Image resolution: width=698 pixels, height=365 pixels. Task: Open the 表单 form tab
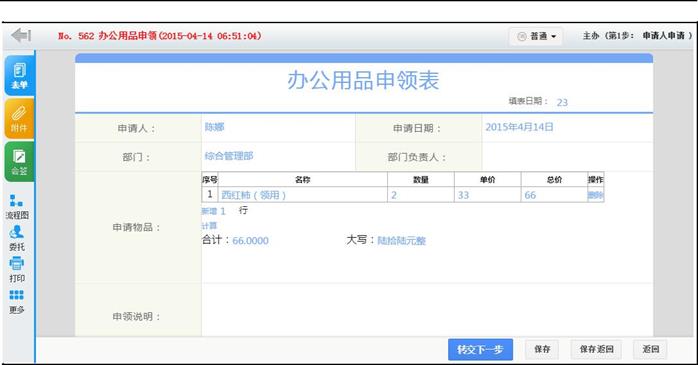pos(19,75)
